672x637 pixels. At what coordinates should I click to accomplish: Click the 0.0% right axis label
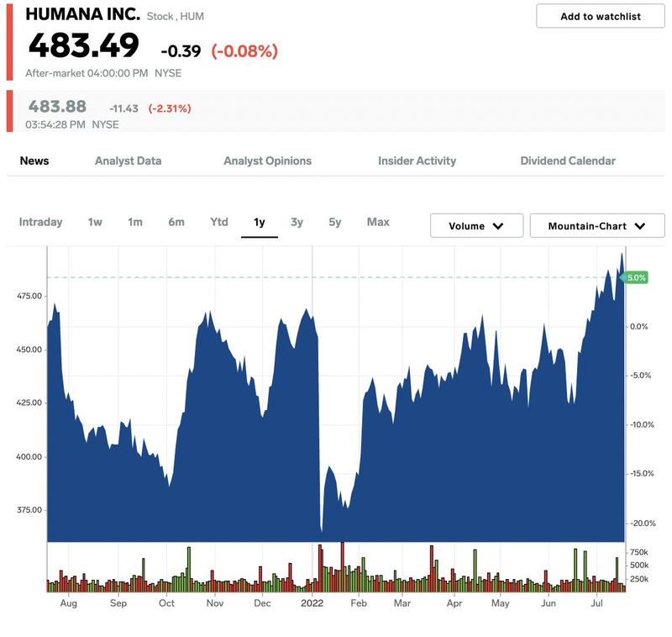point(638,327)
